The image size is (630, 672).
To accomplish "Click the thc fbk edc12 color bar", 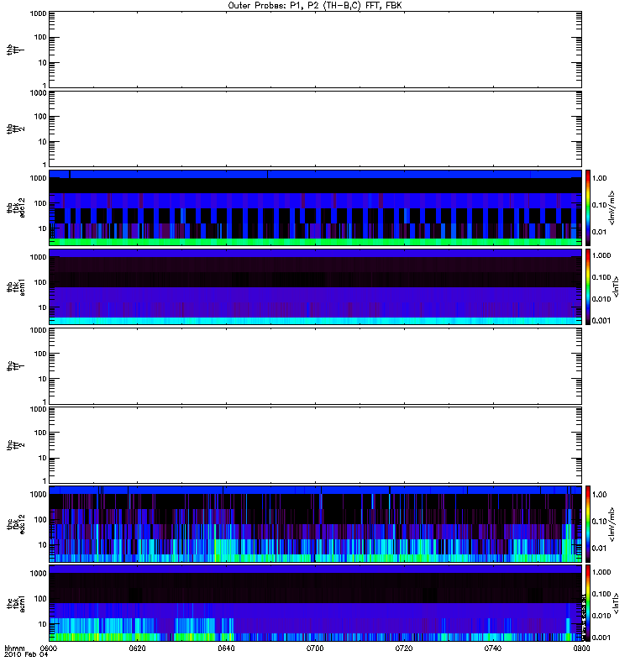I will pyautogui.click(x=587, y=523).
